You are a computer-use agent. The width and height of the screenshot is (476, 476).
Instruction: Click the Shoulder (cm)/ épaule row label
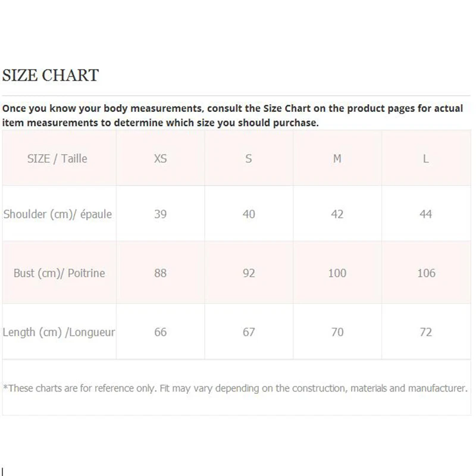point(58,214)
